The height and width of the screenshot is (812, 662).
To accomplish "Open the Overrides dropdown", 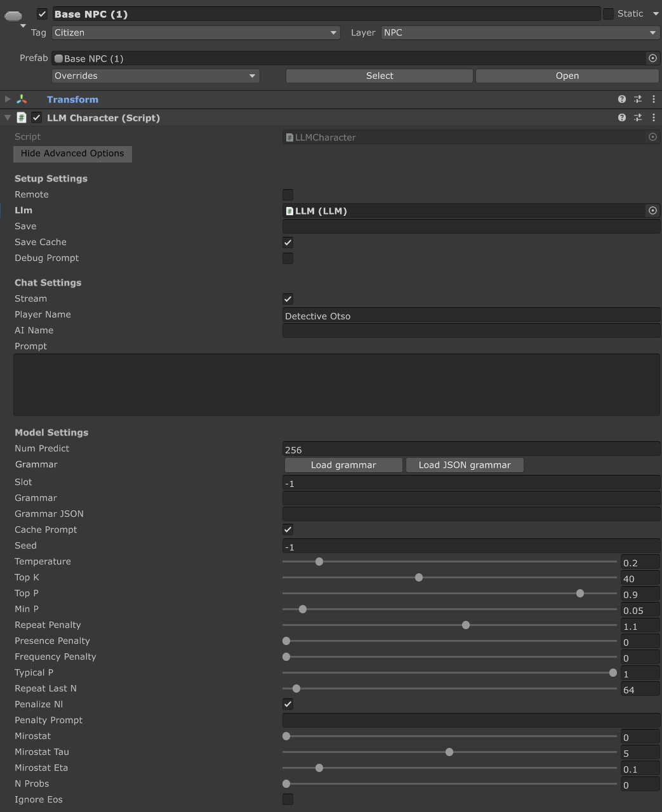I will [156, 76].
